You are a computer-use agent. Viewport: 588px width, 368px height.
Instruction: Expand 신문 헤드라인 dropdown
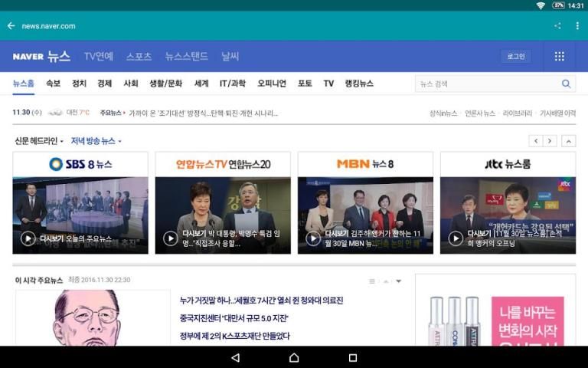tap(39, 141)
